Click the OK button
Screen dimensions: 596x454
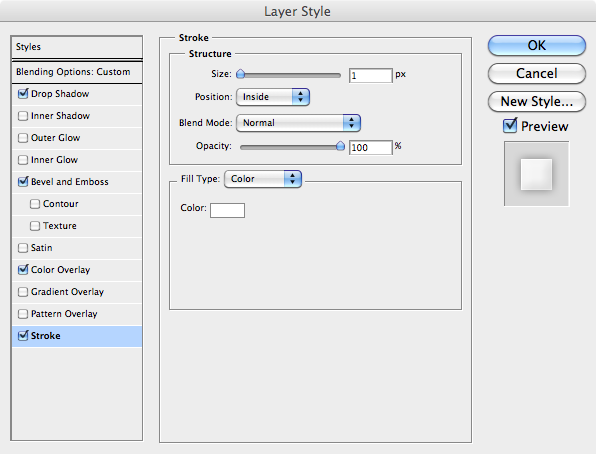pyautogui.click(x=537, y=45)
